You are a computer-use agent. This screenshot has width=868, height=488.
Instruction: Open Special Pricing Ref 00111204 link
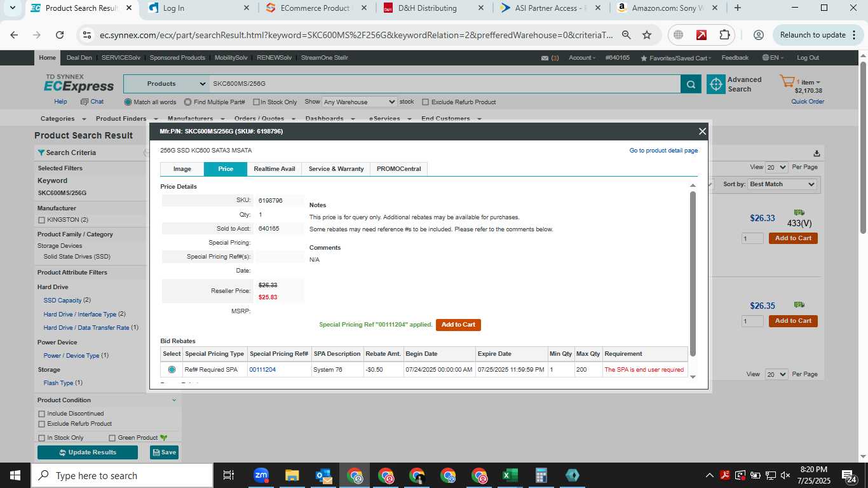coord(262,370)
